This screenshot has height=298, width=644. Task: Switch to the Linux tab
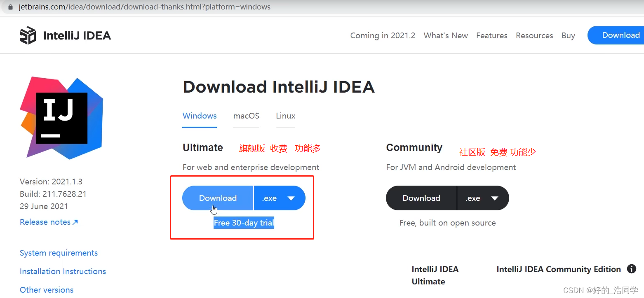(286, 116)
